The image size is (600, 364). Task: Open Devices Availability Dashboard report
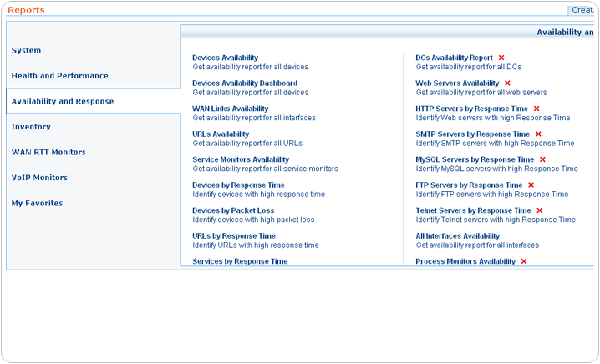point(245,83)
